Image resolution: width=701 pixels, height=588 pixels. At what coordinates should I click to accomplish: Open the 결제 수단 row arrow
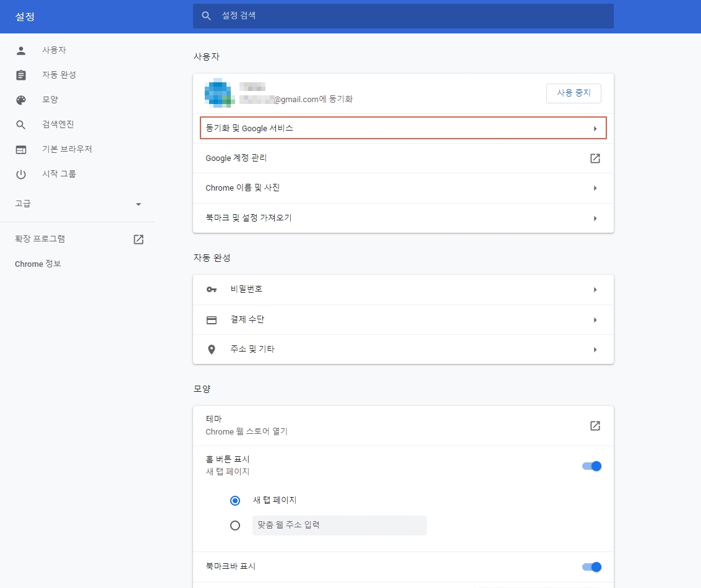click(x=595, y=320)
